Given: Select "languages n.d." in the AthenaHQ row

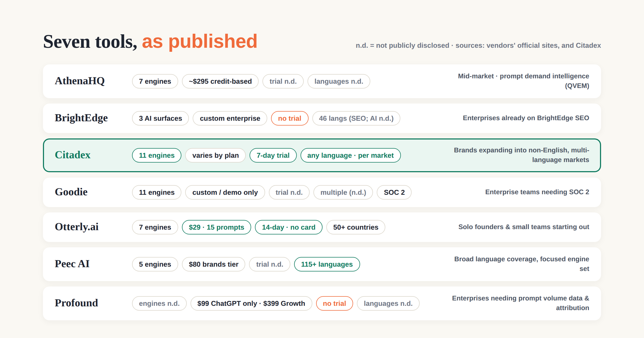Looking at the screenshot, I should pyautogui.click(x=339, y=81).
